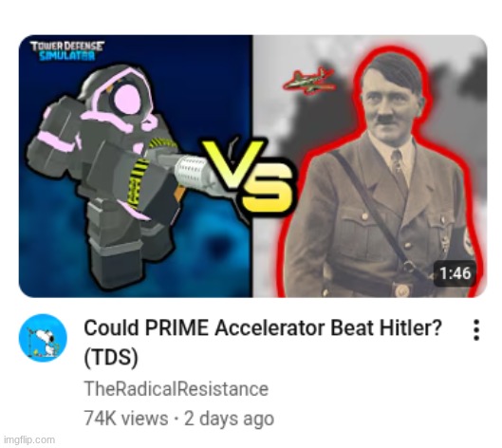502x448 pixels.
Task: Click the 74K views text
Action: (x=126, y=418)
